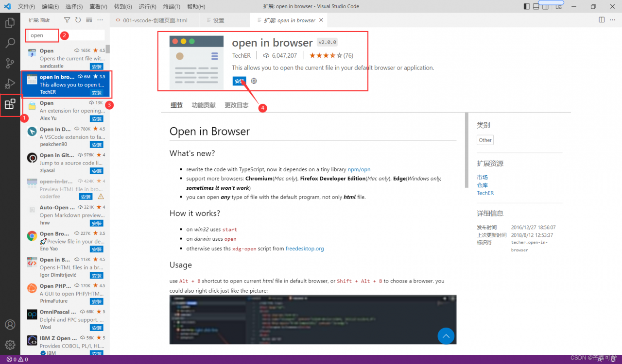This screenshot has width=622, height=364.
Task: Select the 功能贡献 tab
Action: click(204, 105)
